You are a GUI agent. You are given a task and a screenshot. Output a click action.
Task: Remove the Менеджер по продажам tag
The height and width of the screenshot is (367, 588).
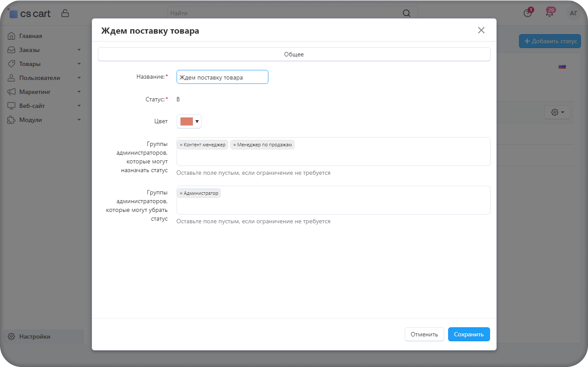click(234, 145)
